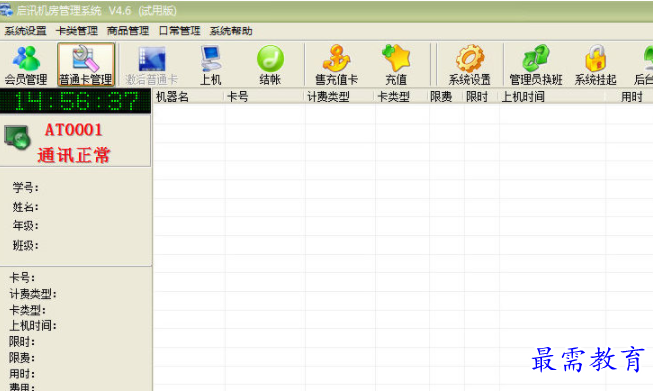Click the 充值 star recharge icon

pos(396,65)
